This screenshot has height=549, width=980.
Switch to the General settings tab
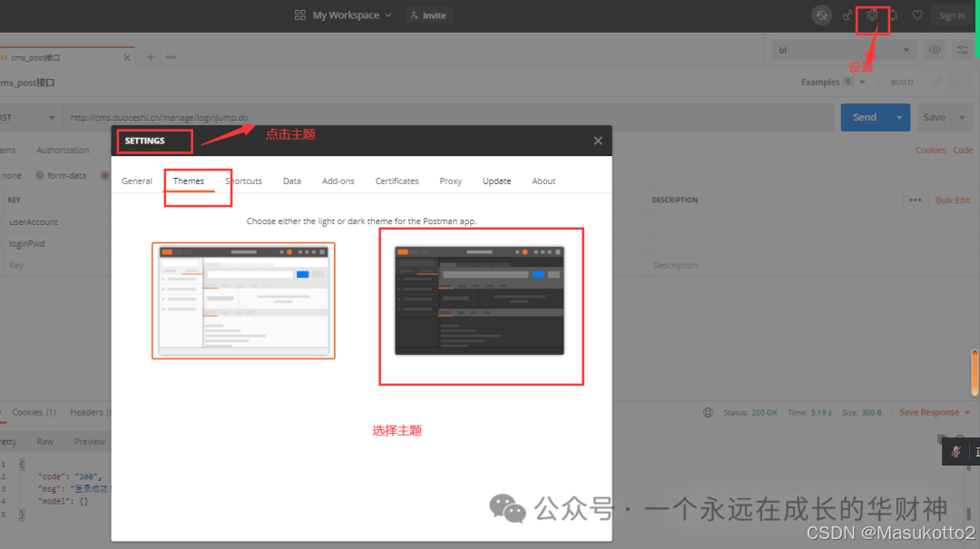(137, 181)
